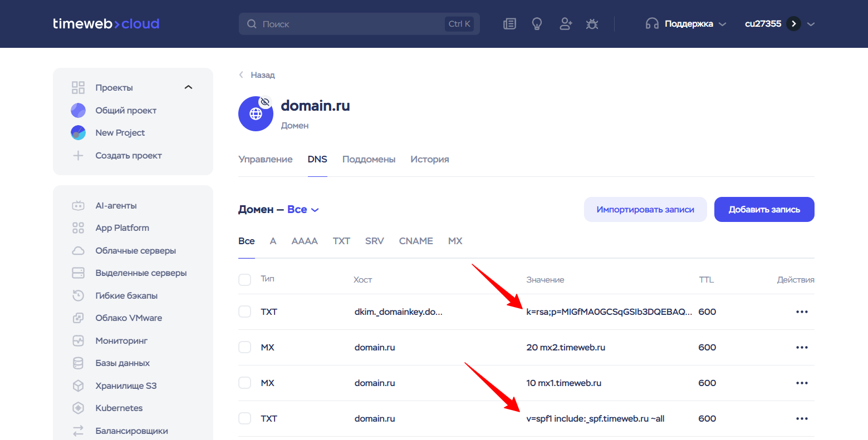Check the mx2.timeweb.ru record checkbox
Viewport: 868px width, 440px height.
[245, 348]
